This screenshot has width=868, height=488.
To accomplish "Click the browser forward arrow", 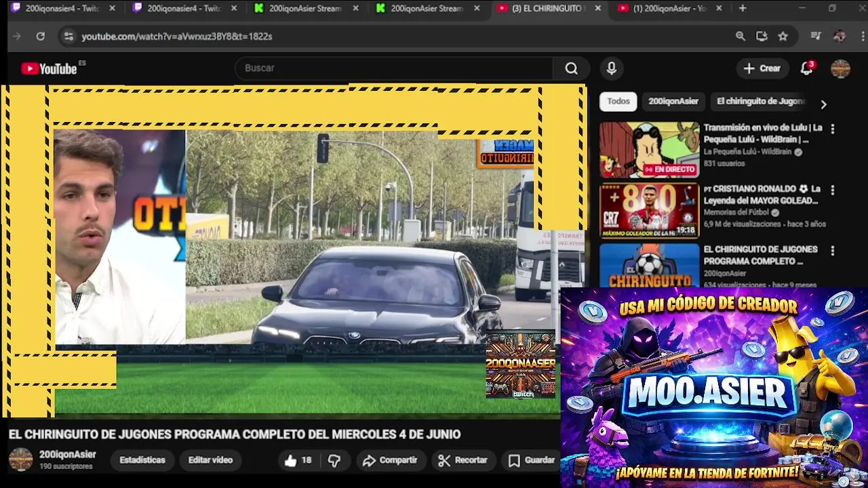I will [17, 36].
